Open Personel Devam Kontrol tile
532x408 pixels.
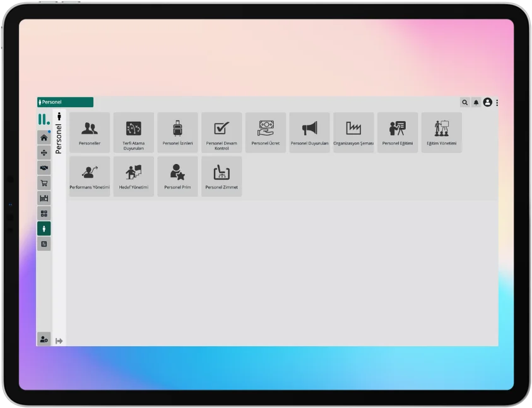point(222,132)
